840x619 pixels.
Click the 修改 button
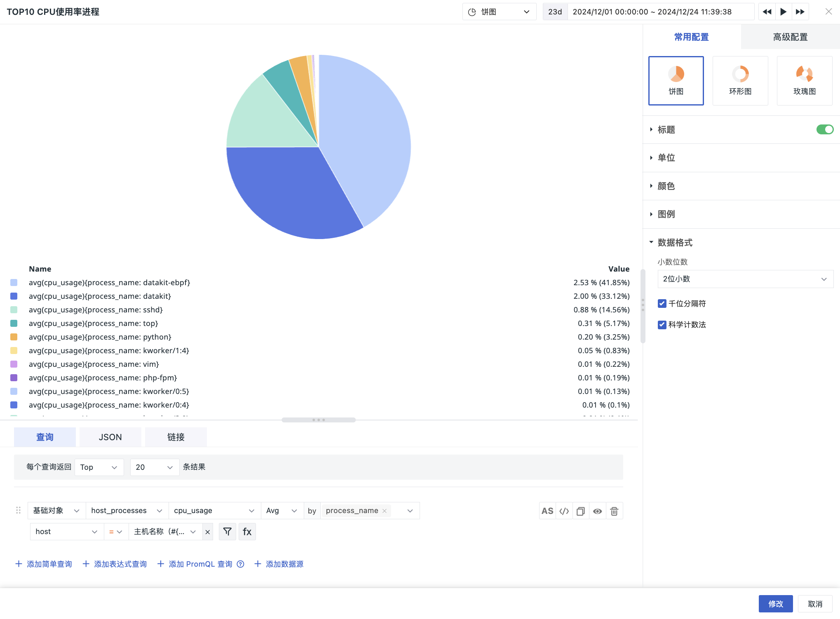776,604
